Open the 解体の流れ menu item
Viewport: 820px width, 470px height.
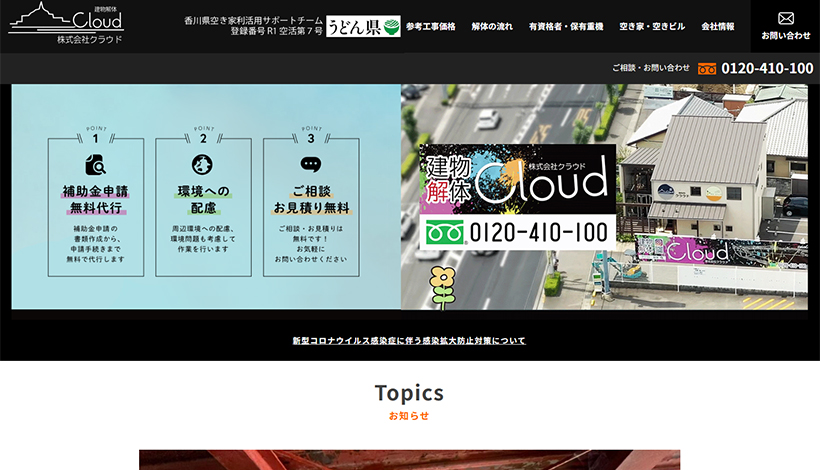(492, 27)
